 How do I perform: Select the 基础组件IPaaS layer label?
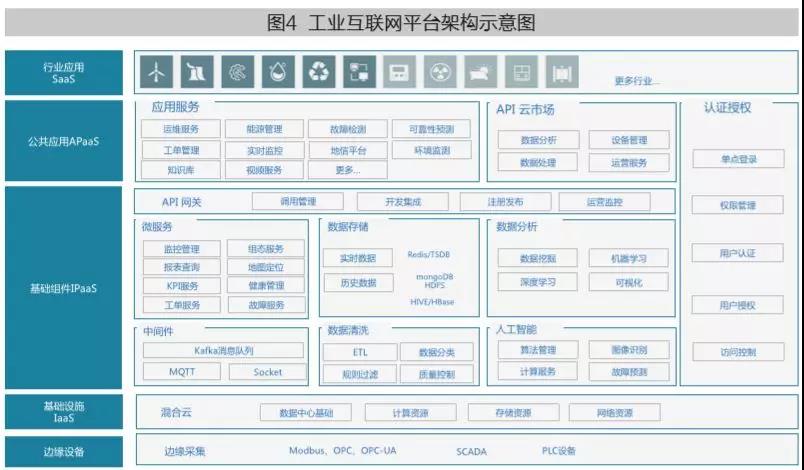tap(64, 288)
